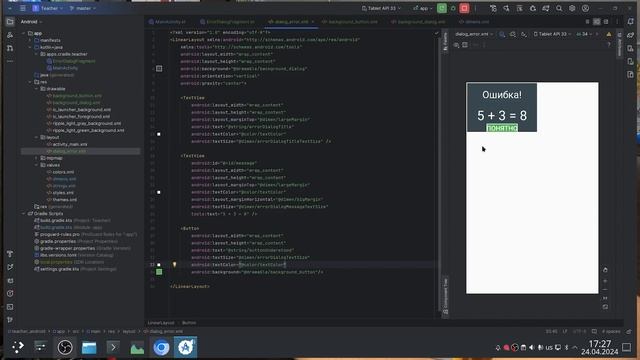Collapse the Gradle Scripts node
This screenshot has height=360, width=640.
[24, 213]
